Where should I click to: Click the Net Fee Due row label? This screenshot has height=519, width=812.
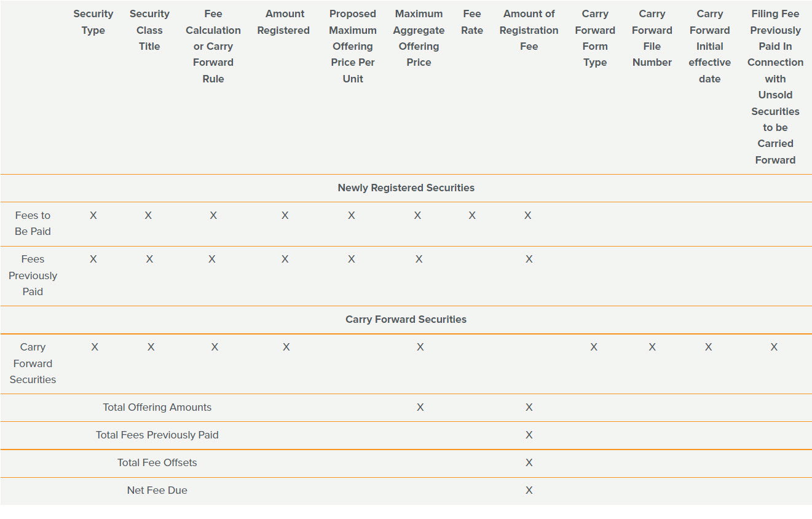click(x=157, y=490)
